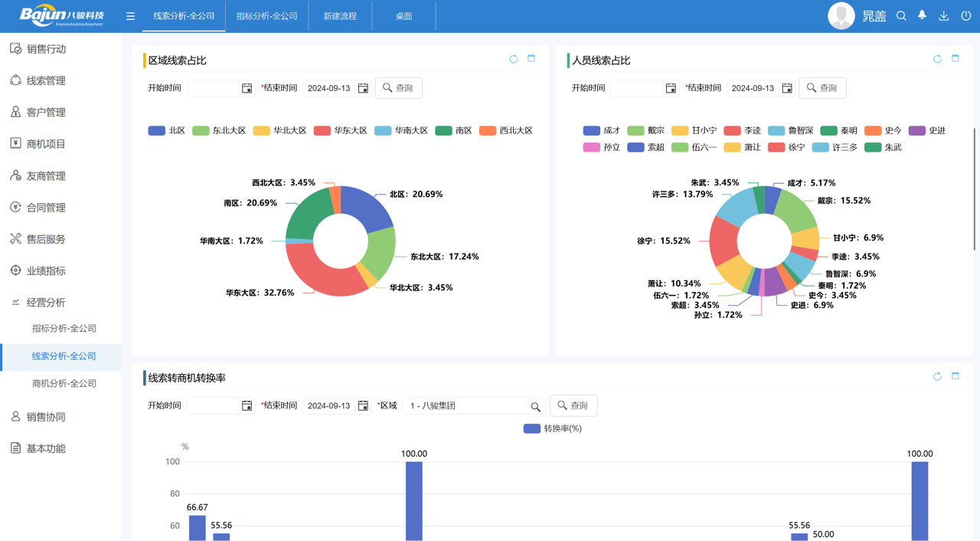Open the search icon in top bar
The image size is (980, 541).
[901, 16]
